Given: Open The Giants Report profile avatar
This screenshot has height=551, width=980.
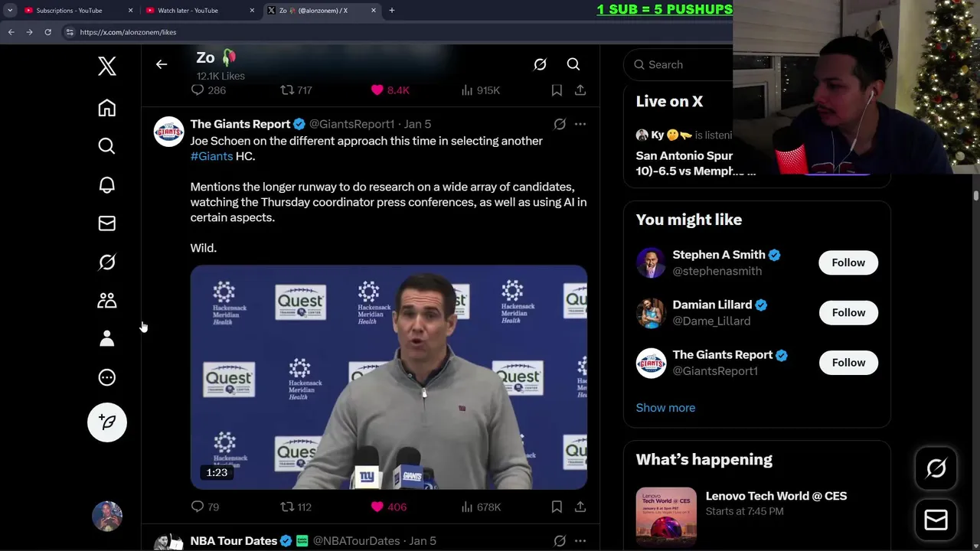Looking at the screenshot, I should (x=169, y=132).
